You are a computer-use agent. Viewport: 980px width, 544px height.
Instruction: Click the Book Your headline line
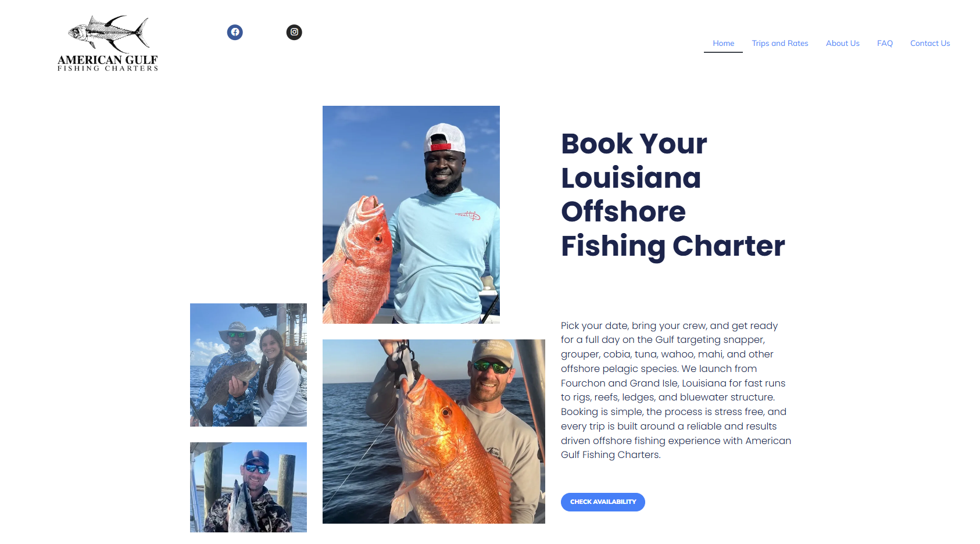(634, 144)
